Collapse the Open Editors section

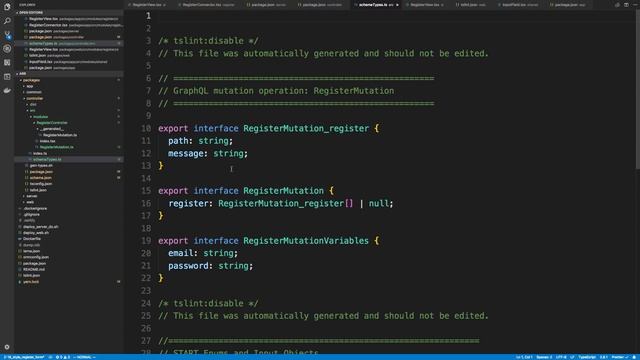(x=31, y=13)
